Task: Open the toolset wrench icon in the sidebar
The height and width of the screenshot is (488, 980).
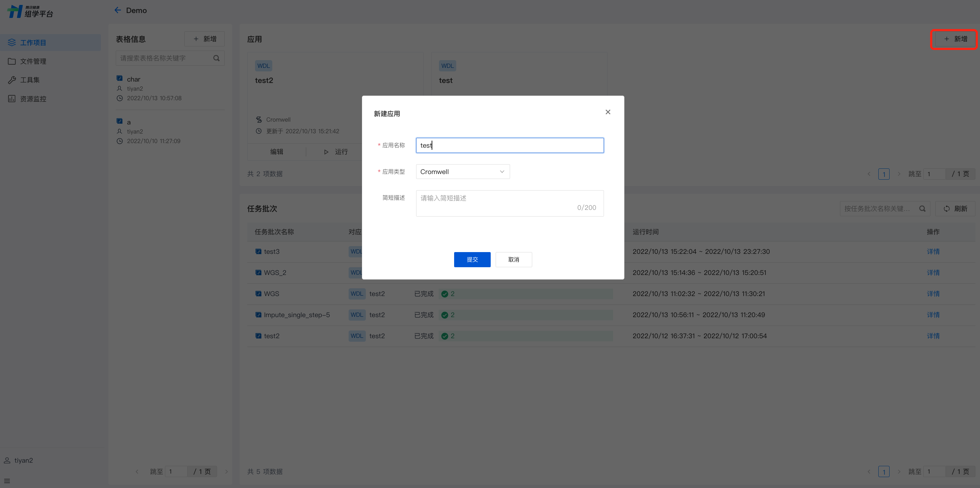Action: (12, 80)
